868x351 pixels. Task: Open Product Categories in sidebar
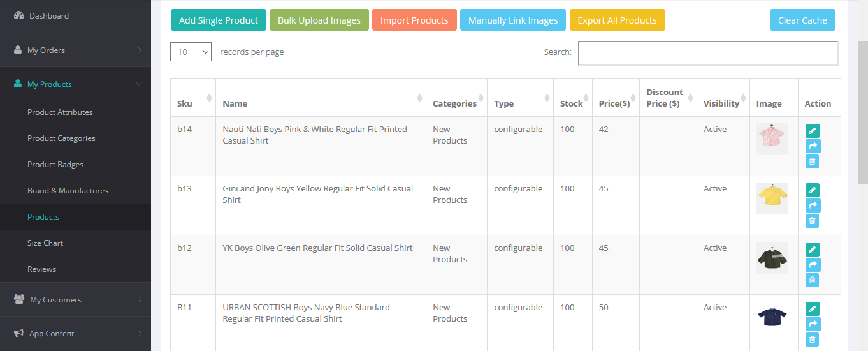click(x=61, y=138)
